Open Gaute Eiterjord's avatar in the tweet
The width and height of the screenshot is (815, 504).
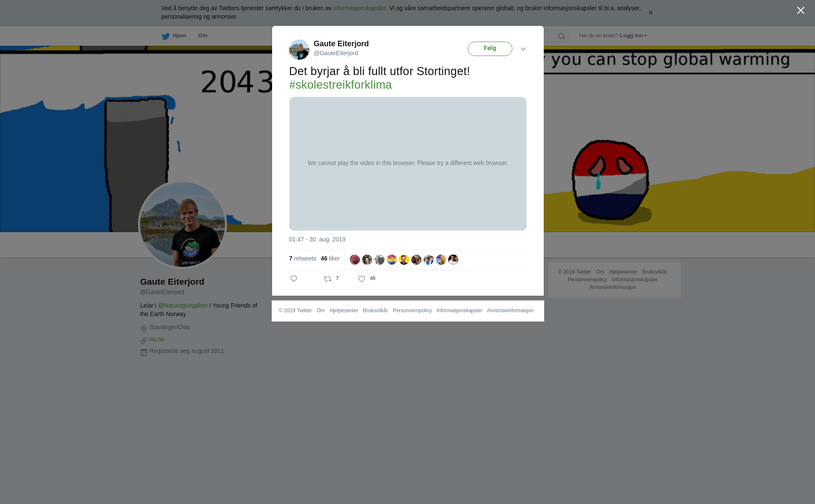point(299,50)
